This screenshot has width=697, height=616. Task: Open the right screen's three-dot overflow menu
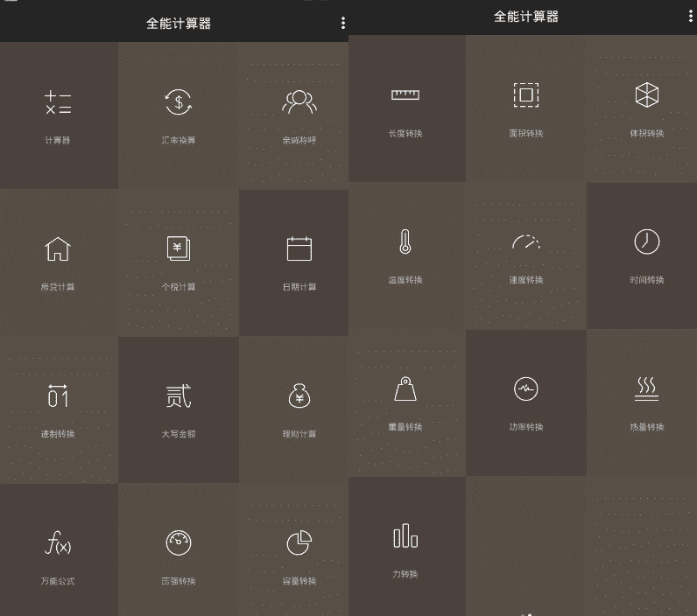coord(690,17)
